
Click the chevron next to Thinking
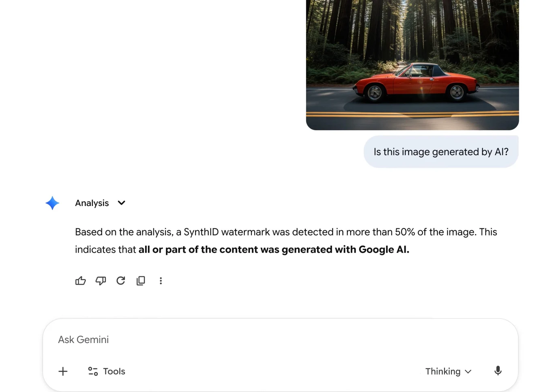(468, 372)
